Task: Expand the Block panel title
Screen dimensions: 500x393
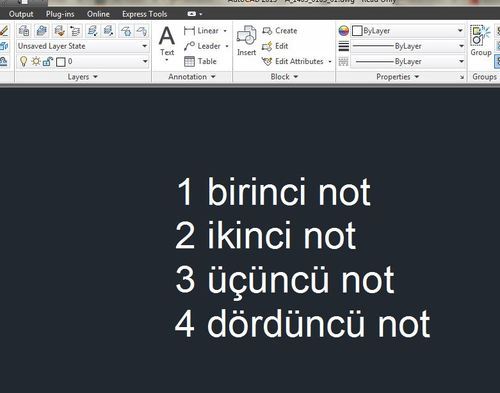Action: (x=284, y=77)
